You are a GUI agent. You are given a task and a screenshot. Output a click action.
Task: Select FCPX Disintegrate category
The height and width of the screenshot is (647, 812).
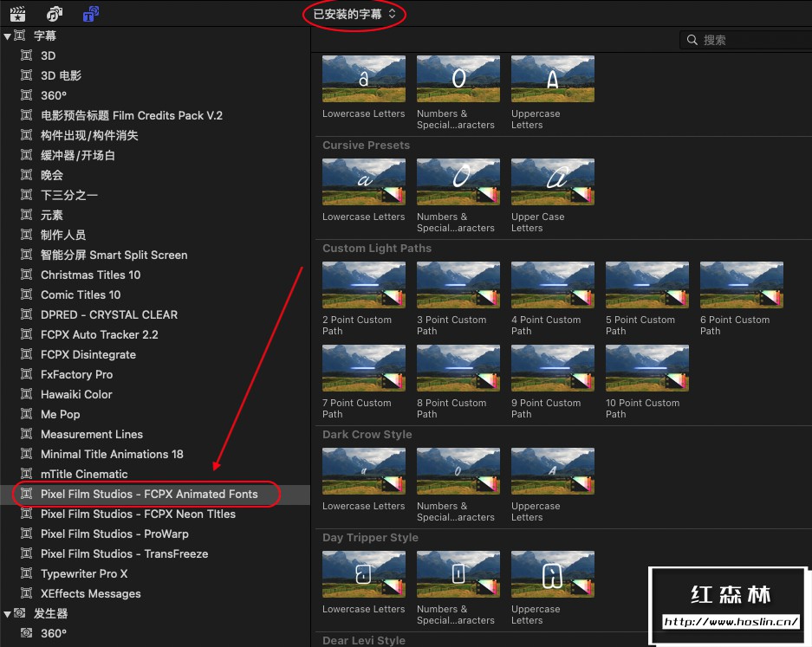(x=88, y=354)
